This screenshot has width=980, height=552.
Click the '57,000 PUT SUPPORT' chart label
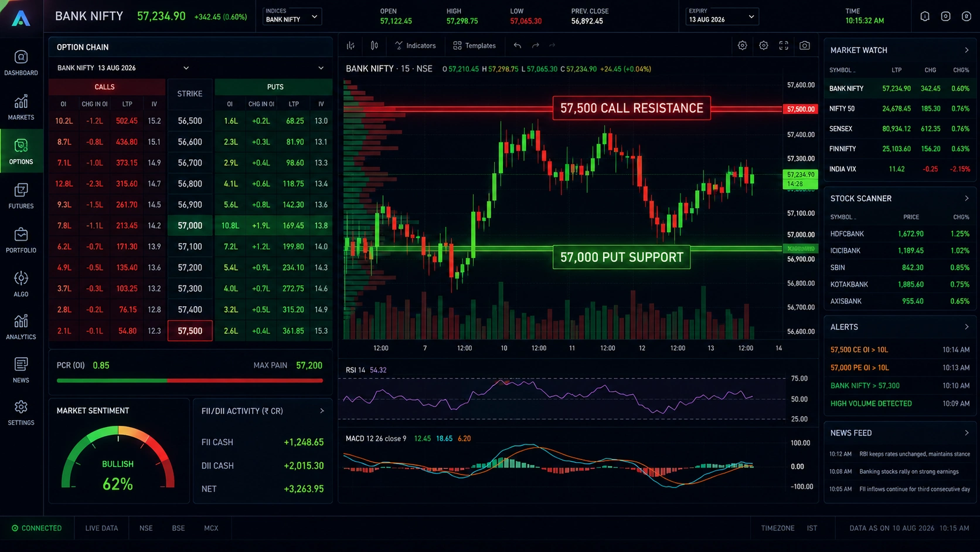pyautogui.click(x=622, y=257)
